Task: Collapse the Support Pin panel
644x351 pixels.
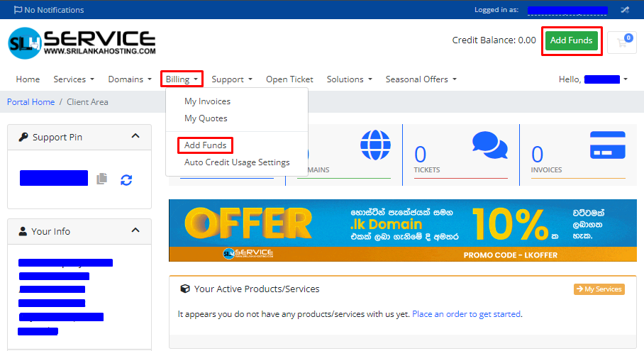Action: tap(135, 137)
